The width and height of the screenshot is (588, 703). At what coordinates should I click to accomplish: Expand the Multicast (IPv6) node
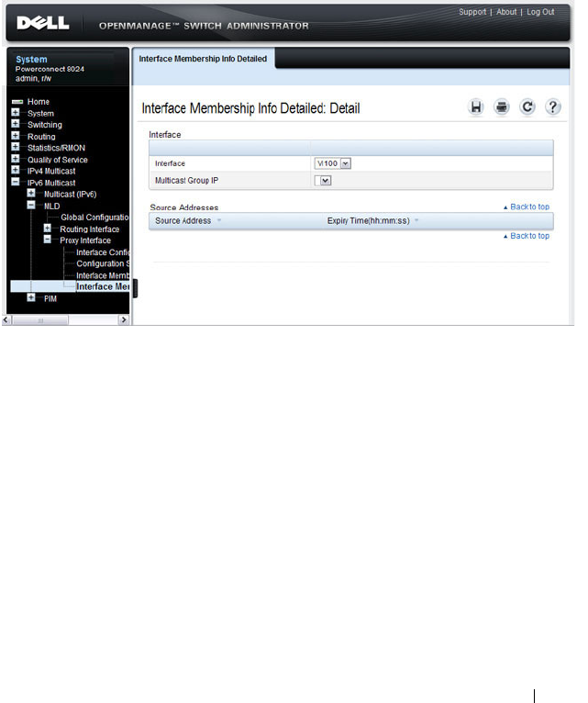[31, 194]
